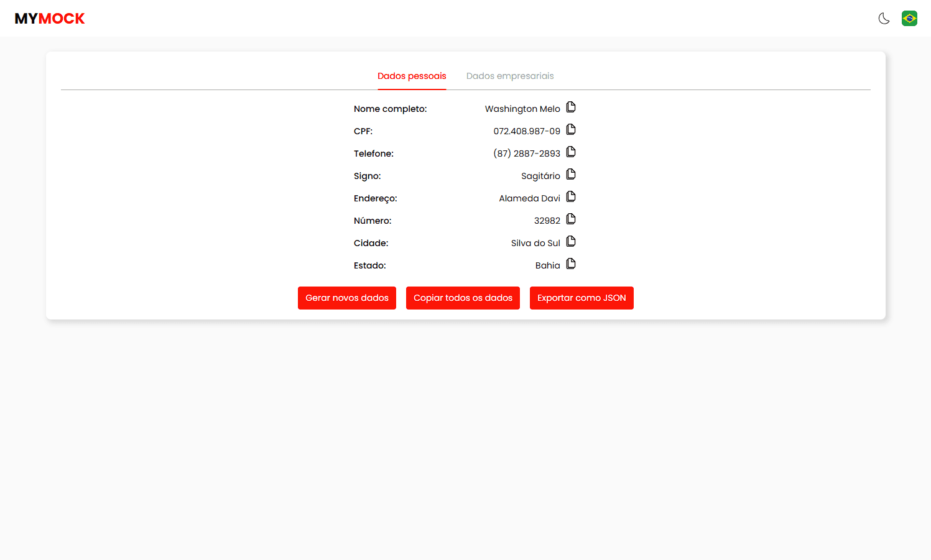Screen dimensions: 931x560
Task: Copy the Cidade value Silva do Sul
Action: tap(571, 242)
